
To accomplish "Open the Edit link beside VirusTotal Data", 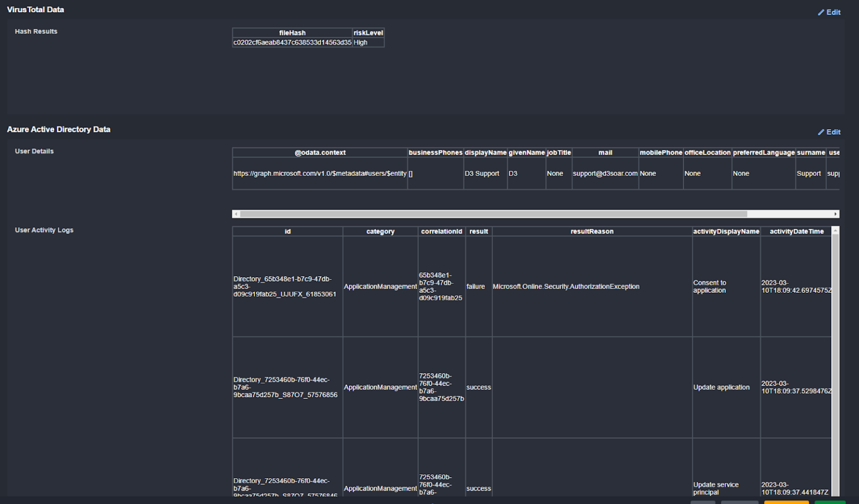I will [x=832, y=12].
